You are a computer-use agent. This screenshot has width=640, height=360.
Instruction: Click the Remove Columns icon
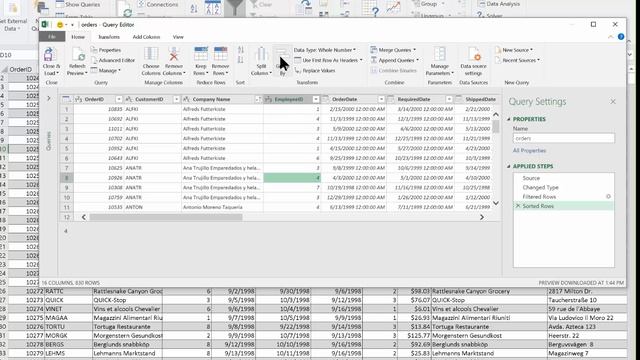point(174,54)
